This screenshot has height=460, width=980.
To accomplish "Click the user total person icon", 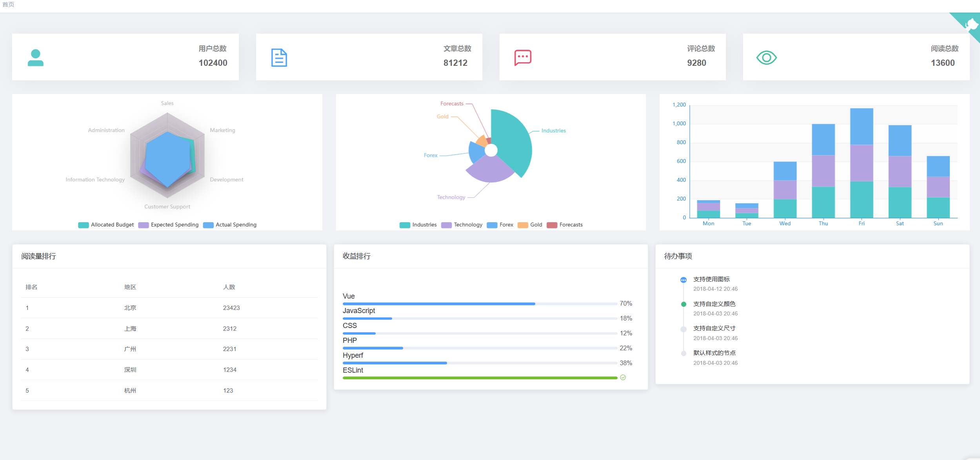I will (35, 58).
